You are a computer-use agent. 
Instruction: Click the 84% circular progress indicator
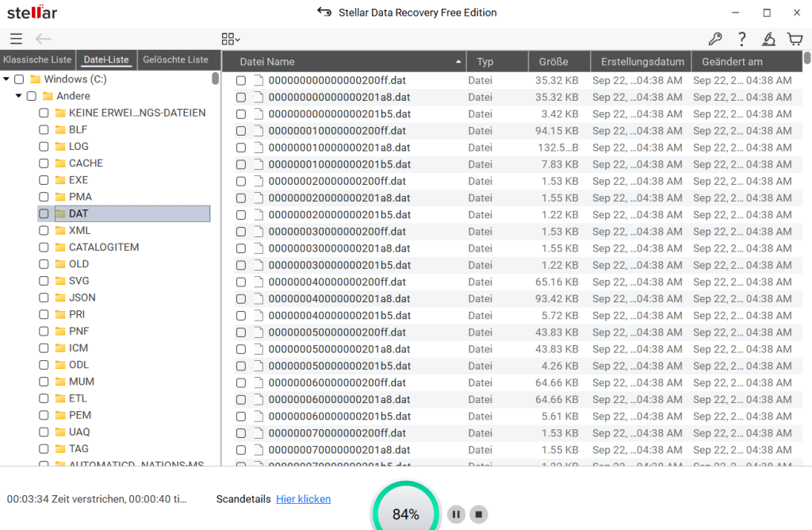point(405,513)
